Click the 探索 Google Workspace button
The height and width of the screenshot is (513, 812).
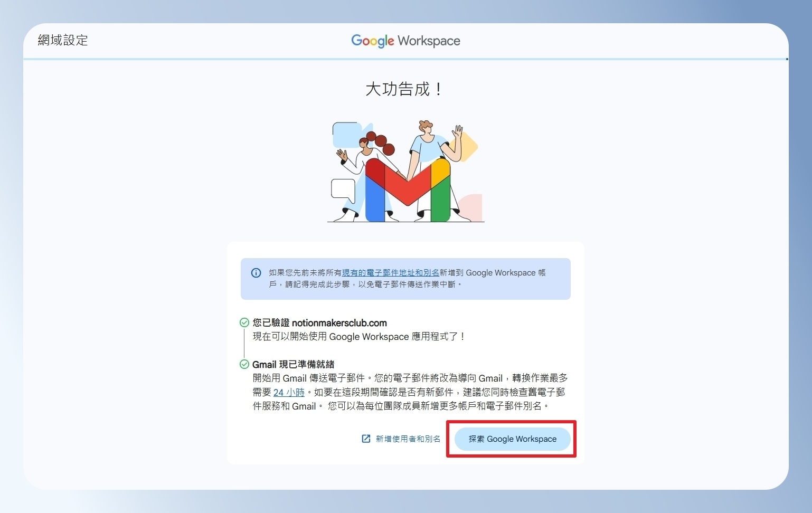[x=512, y=439]
